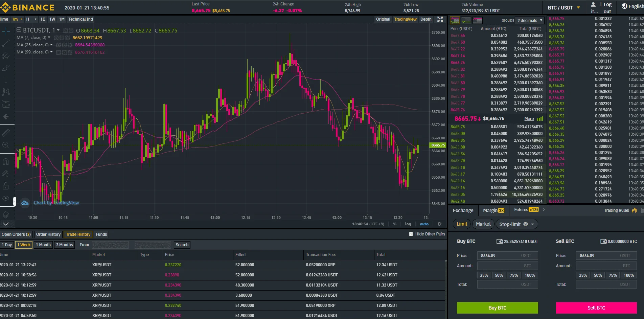
Task: Expand the chart toolbar chevron at bottom
Action: pos(6,224)
